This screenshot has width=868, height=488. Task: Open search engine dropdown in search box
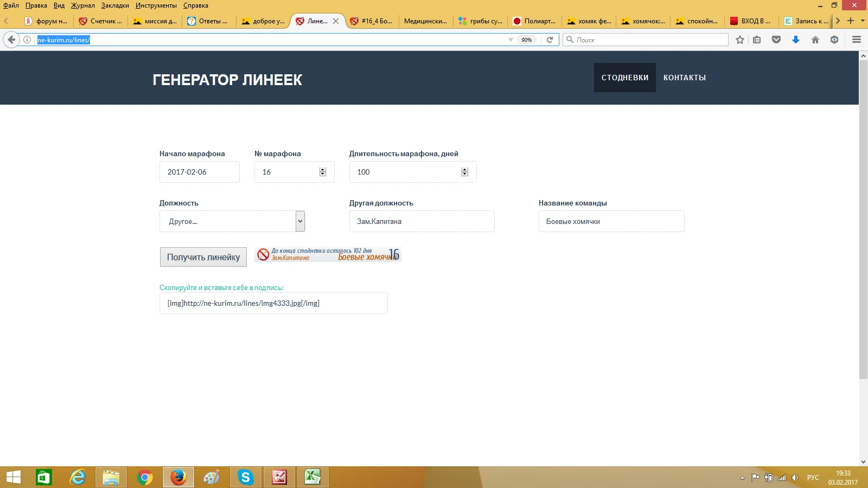coord(570,40)
